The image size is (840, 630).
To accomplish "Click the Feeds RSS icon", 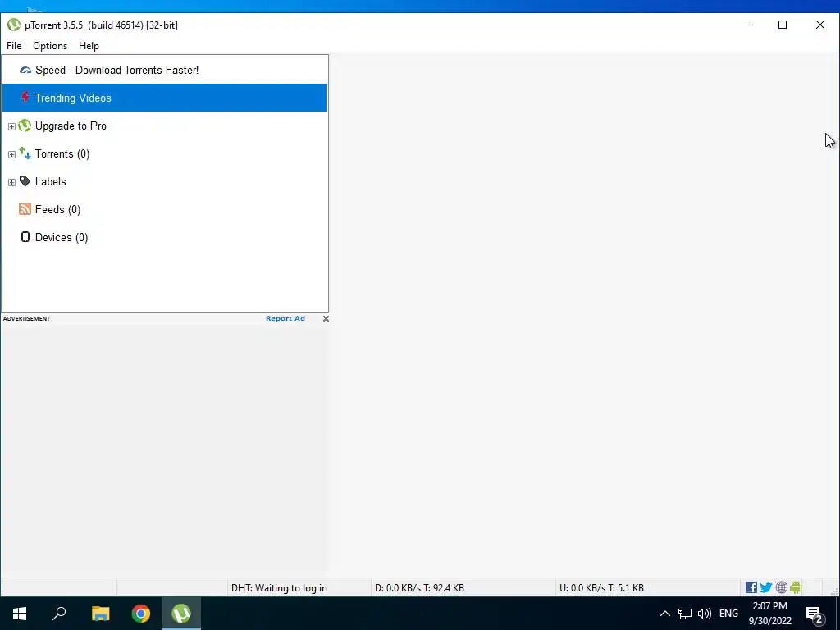I will coord(25,209).
